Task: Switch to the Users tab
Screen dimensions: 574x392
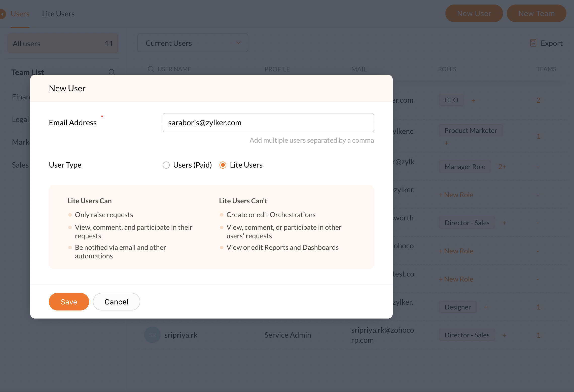Action: [x=20, y=14]
